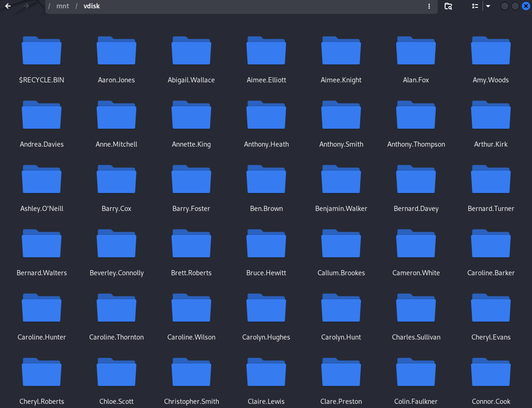This screenshot has height=408, width=532.
Task: Select the Anne.Mitchell folder icon
Action: tap(116, 115)
